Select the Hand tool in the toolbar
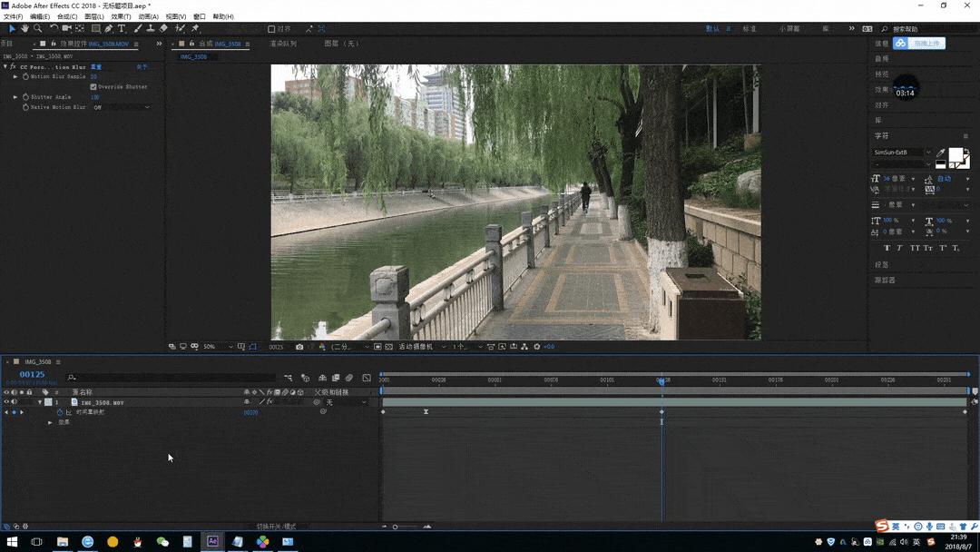 (24, 29)
